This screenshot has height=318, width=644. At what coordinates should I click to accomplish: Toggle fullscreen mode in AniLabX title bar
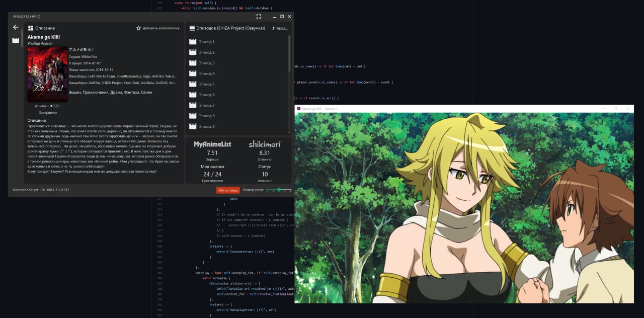(259, 16)
